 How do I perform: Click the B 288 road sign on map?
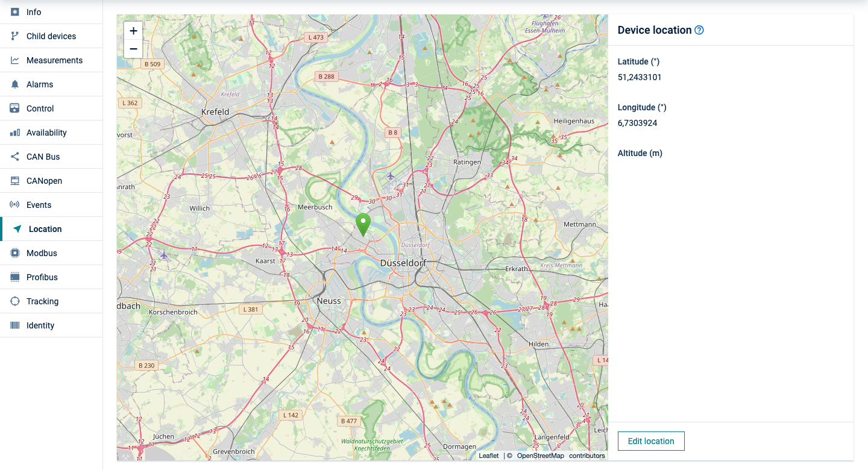326,77
